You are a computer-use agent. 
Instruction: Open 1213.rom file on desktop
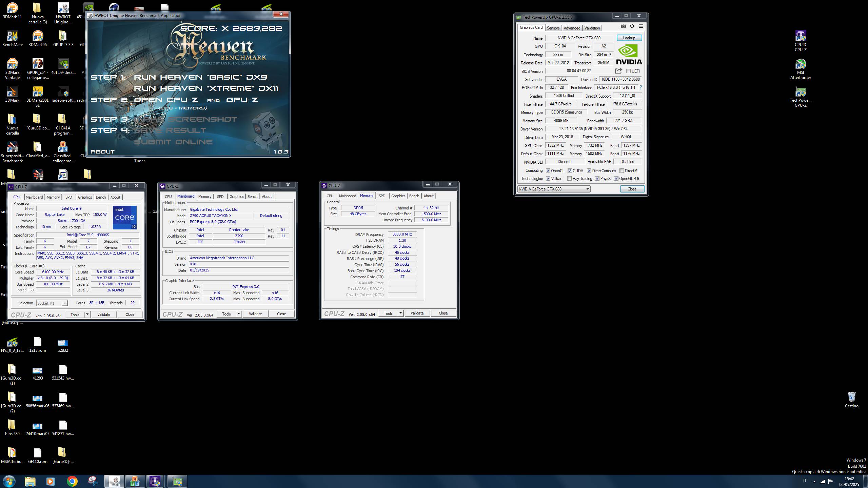38,344
